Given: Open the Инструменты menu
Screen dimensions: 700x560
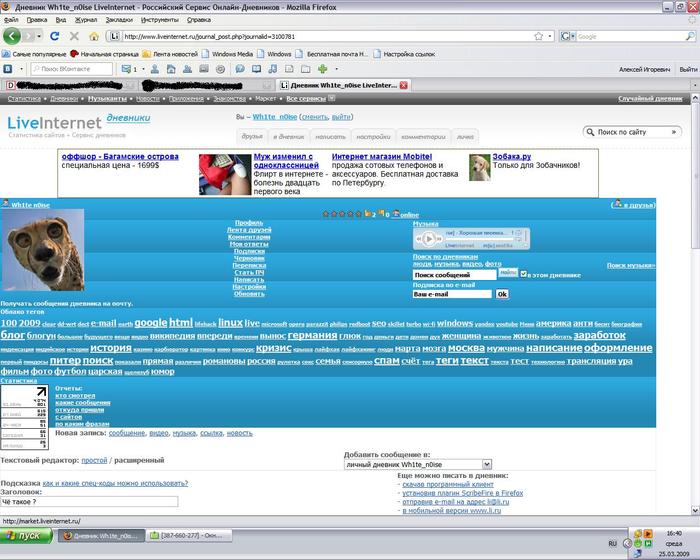Looking at the screenshot, I should (x=159, y=20).
